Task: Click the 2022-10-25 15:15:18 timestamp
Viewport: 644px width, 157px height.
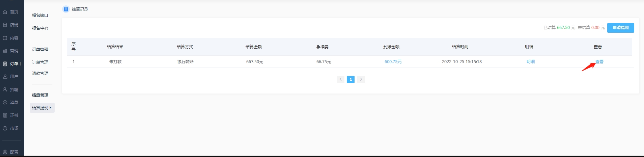Action: coord(462,62)
